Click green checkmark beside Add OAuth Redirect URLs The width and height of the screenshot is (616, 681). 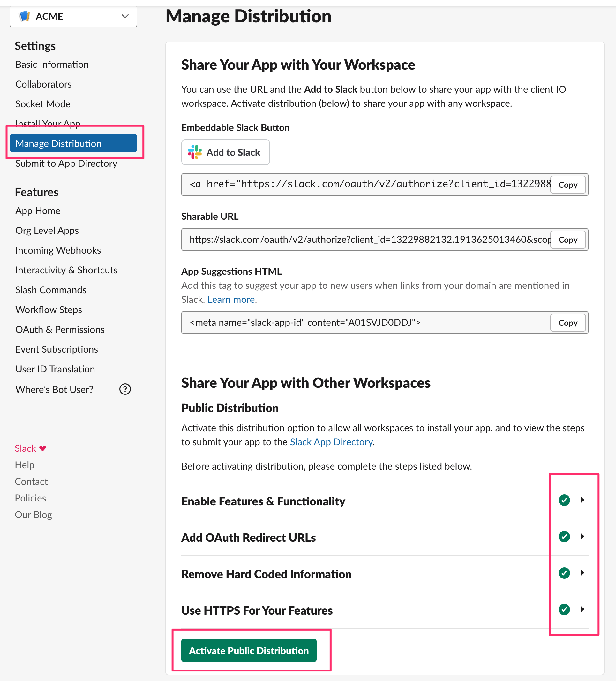pos(564,536)
